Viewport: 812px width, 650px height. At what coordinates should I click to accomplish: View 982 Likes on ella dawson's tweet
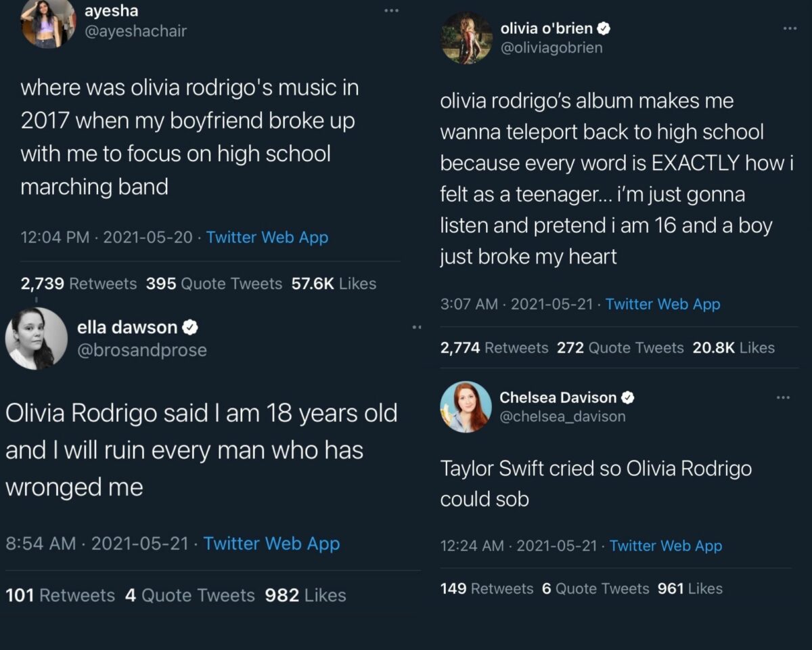(305, 595)
